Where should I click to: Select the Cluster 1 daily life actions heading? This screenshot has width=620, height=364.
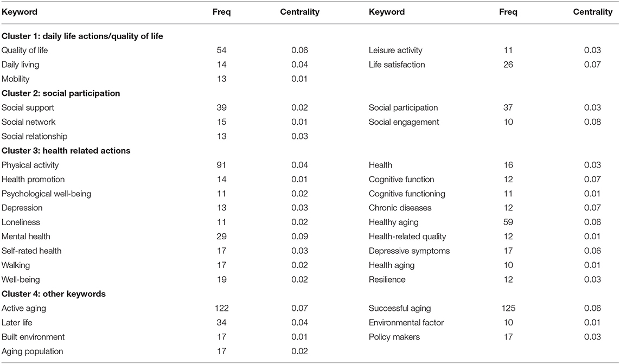[82, 36]
